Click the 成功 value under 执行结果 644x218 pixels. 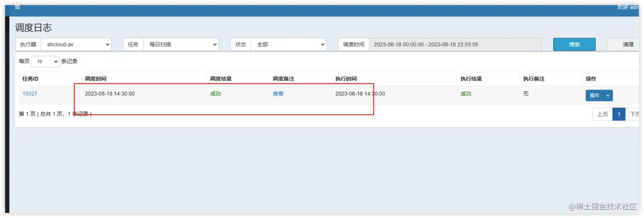tap(466, 93)
